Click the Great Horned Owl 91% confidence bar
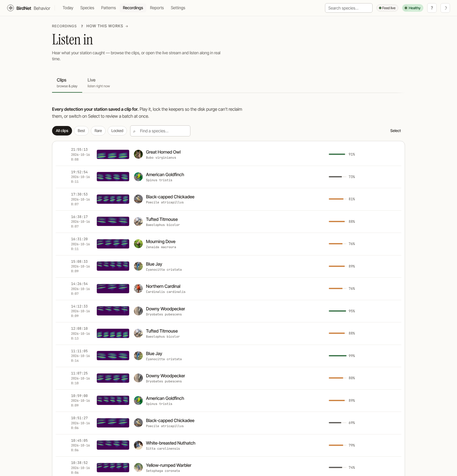Viewport: 457px width, 476px height. (x=338, y=154)
